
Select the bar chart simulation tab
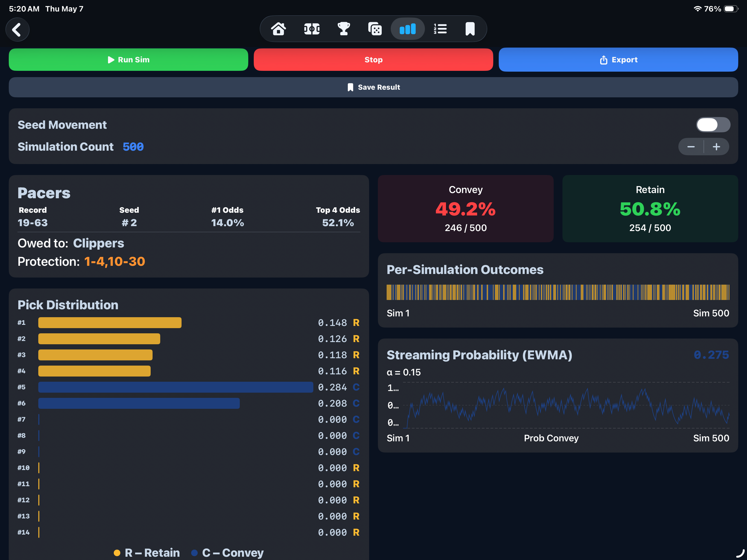coord(408,29)
